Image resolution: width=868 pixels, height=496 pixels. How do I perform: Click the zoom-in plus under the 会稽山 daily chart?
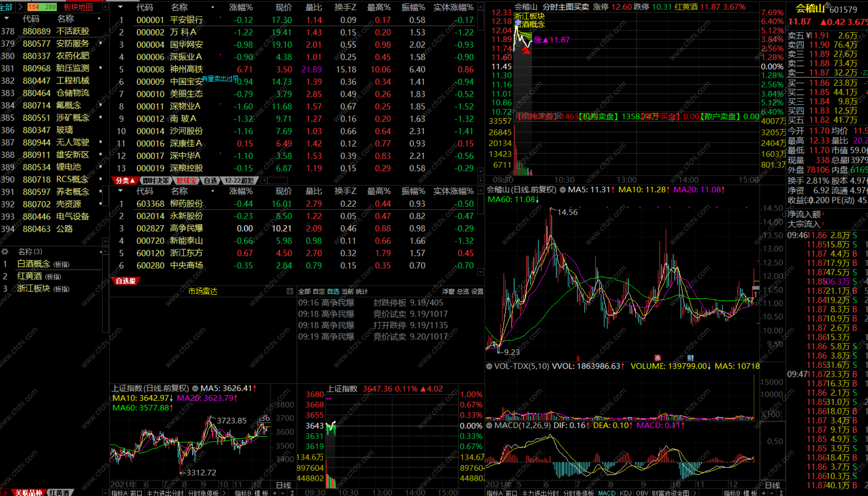pos(764,493)
